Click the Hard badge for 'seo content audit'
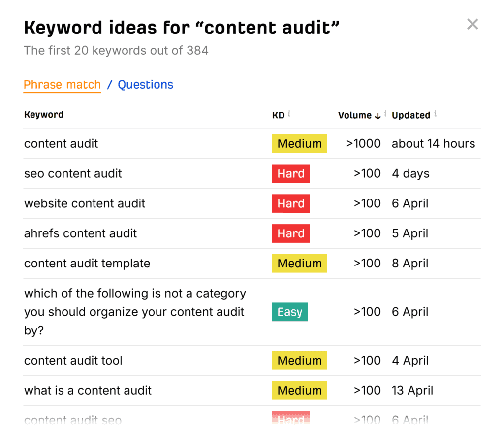504x431 pixels. coord(290,173)
